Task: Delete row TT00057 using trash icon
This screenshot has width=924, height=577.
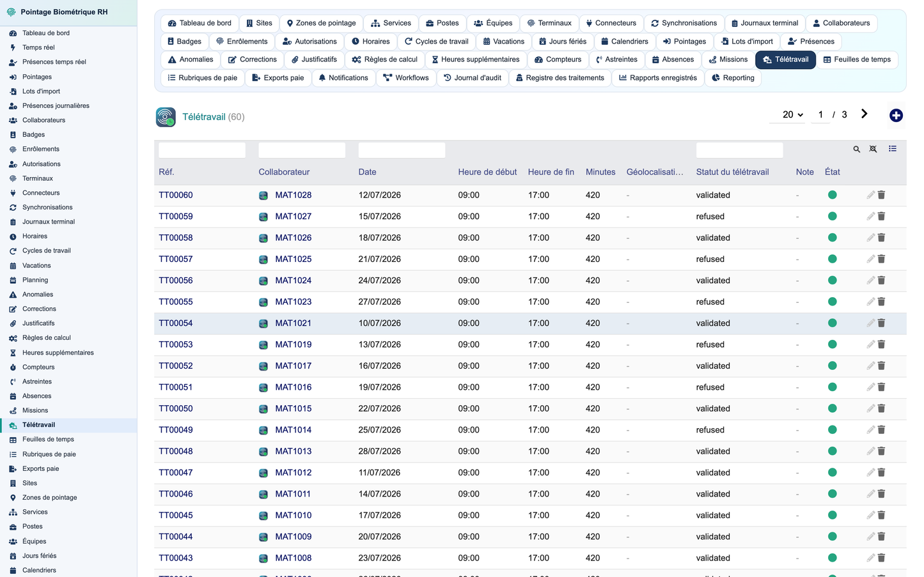Action: (x=881, y=259)
